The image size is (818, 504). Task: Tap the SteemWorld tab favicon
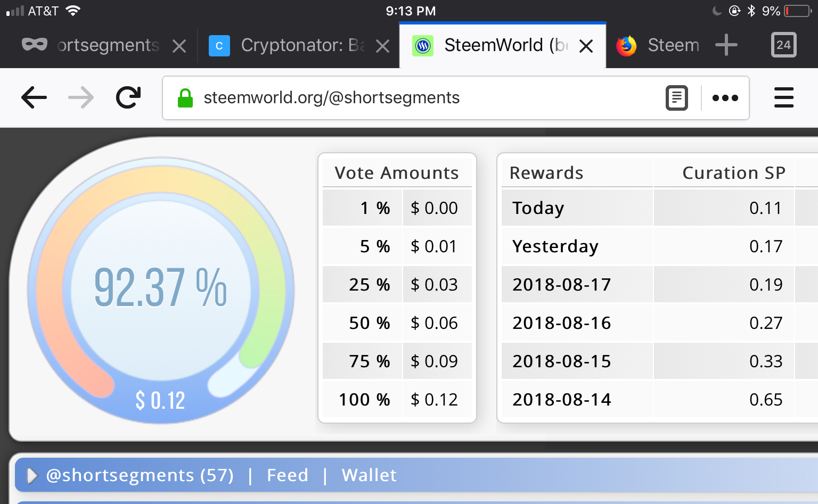[423, 46]
